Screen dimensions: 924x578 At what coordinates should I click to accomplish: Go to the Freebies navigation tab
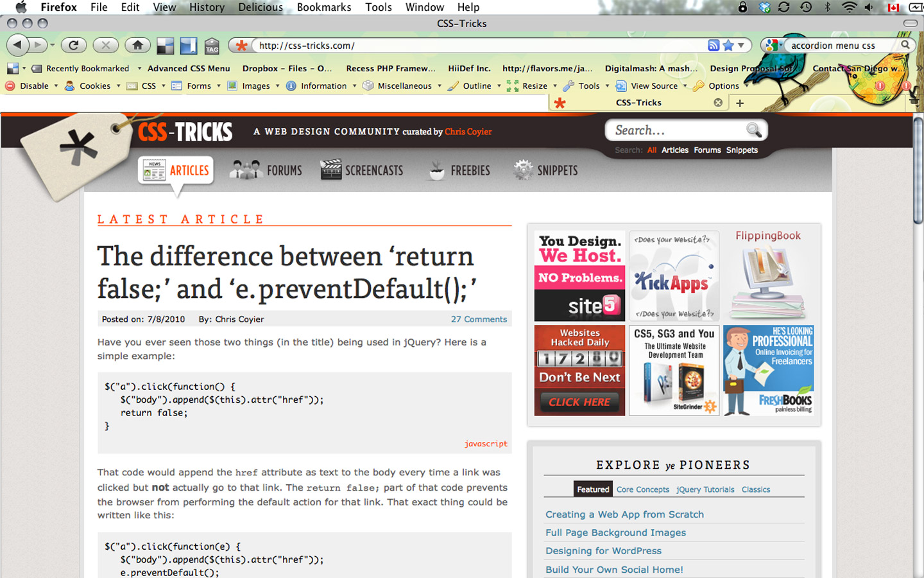pyautogui.click(x=459, y=170)
